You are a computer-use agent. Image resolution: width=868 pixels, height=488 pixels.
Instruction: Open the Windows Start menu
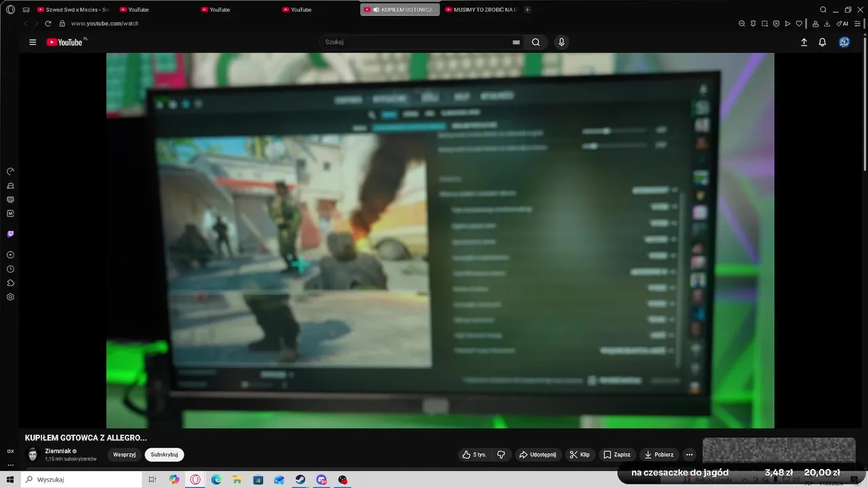click(x=10, y=480)
